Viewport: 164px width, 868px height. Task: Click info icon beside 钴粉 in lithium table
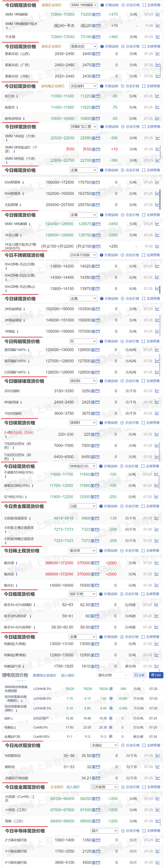(12, 718)
